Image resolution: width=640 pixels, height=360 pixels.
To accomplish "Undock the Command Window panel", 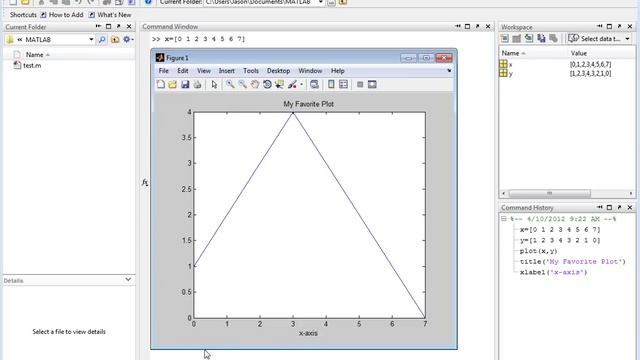I will click(477, 27).
